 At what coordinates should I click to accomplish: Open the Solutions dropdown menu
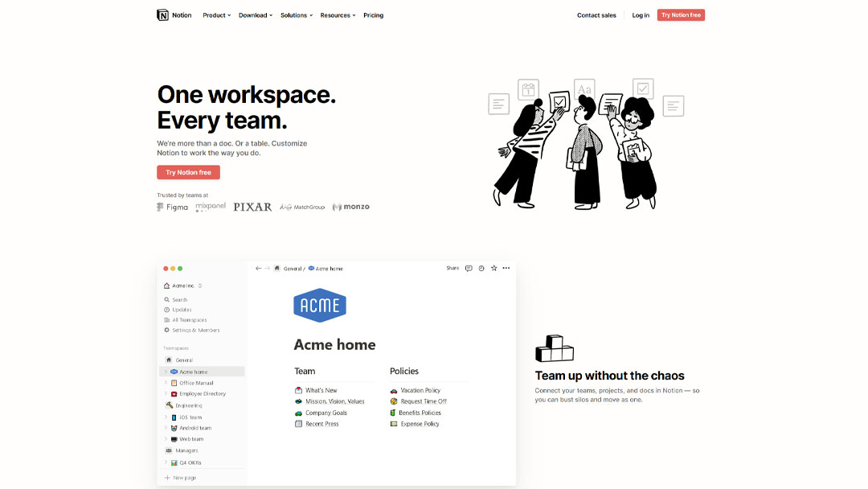point(296,15)
